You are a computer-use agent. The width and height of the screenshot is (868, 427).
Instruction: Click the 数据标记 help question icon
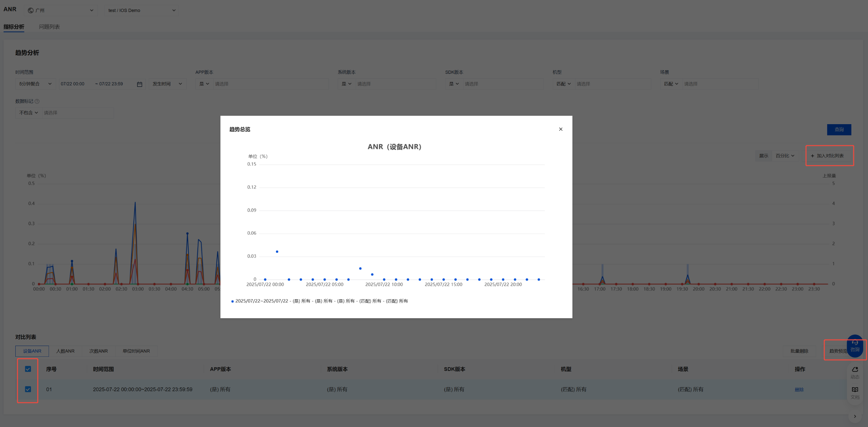tap(37, 101)
